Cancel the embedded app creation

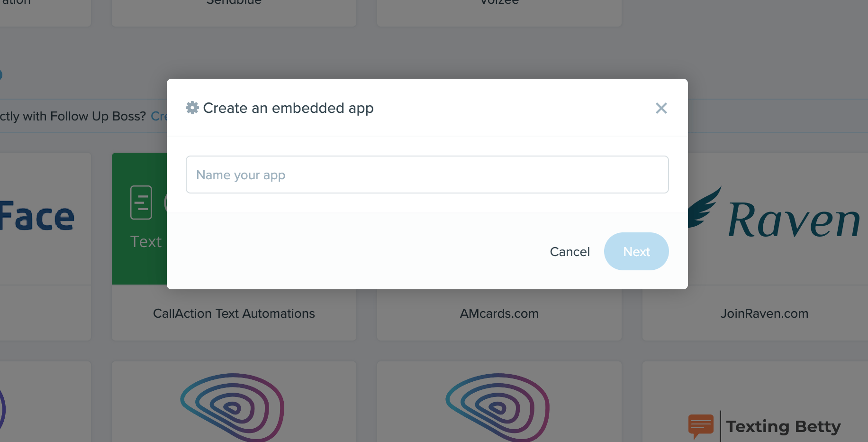coord(570,251)
